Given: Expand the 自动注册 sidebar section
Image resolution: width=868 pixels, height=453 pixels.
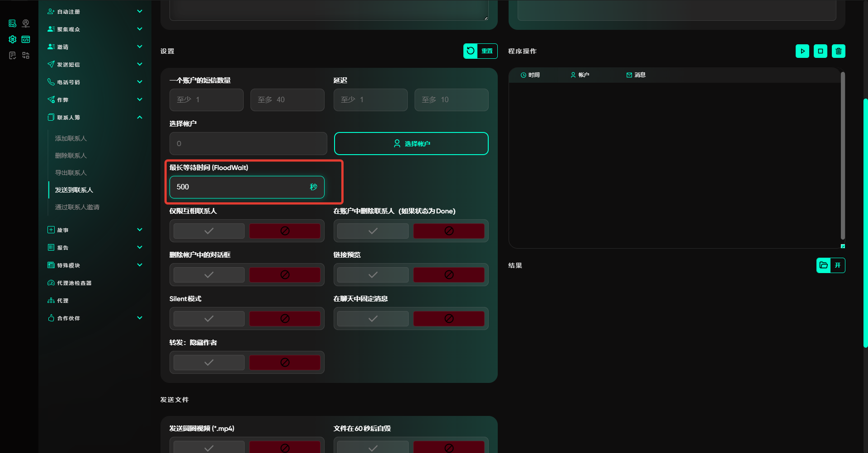Looking at the screenshot, I should (x=140, y=11).
